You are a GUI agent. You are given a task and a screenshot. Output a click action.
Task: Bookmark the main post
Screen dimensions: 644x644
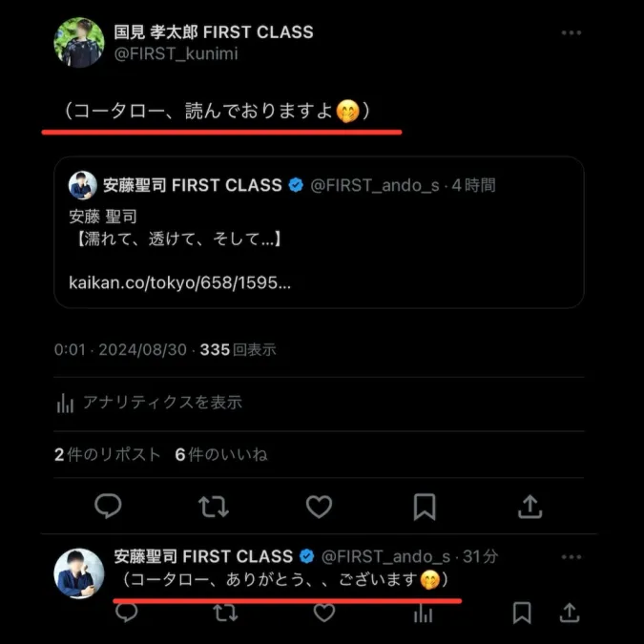(425, 507)
